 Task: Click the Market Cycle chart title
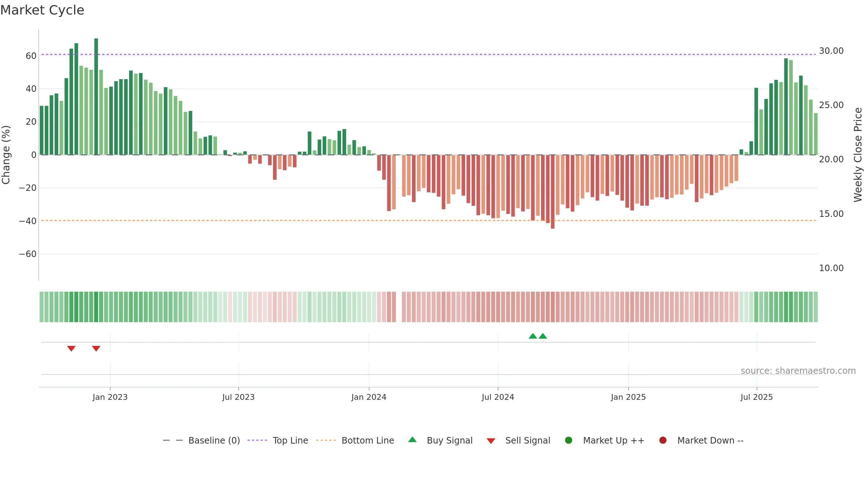(x=42, y=10)
